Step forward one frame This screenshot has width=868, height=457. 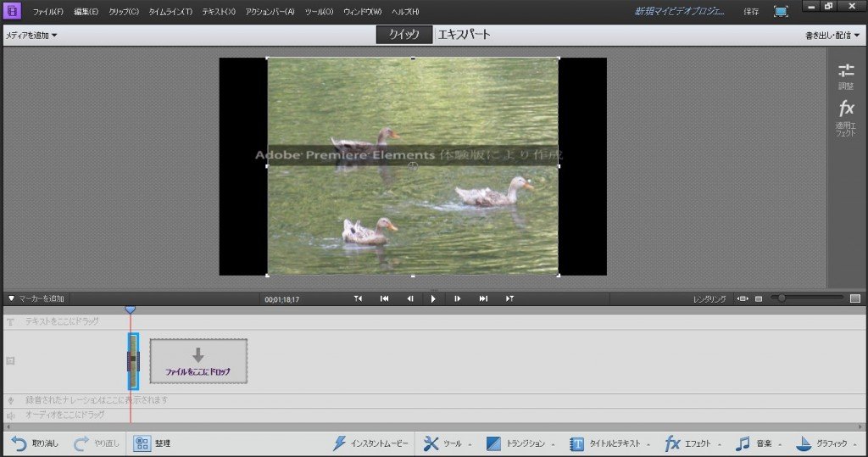[457, 298]
